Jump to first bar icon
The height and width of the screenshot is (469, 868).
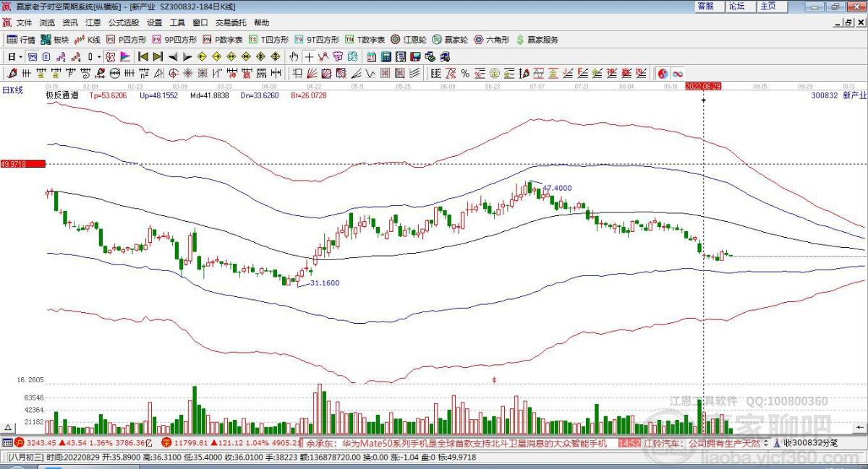(143, 56)
